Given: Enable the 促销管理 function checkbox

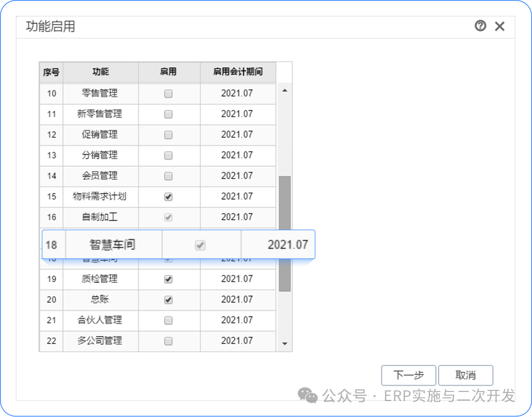Looking at the screenshot, I should [x=169, y=135].
